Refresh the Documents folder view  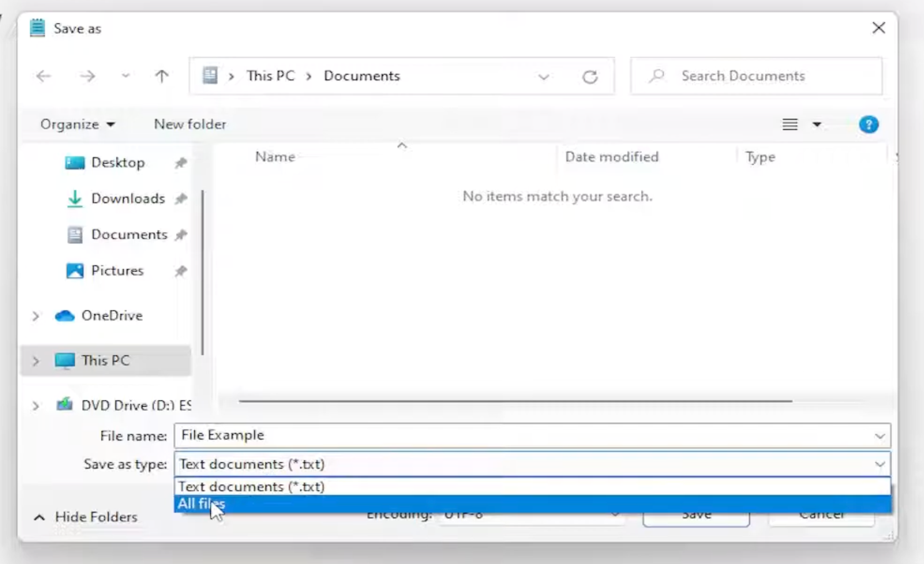tap(590, 76)
